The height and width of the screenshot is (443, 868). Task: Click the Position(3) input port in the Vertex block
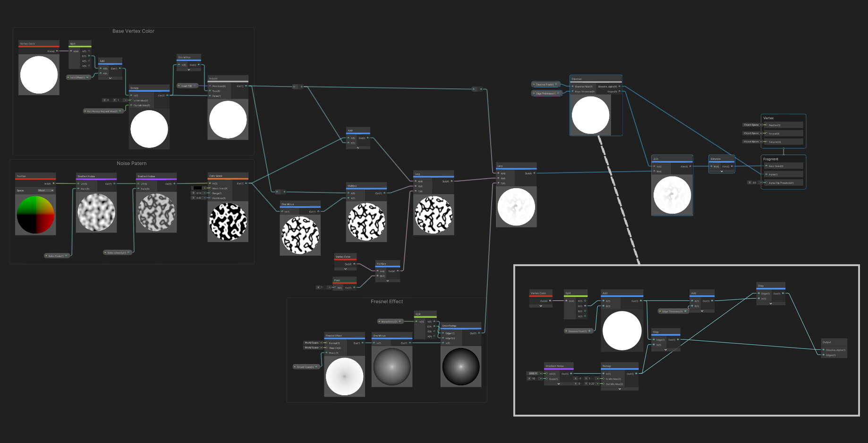[x=766, y=125]
